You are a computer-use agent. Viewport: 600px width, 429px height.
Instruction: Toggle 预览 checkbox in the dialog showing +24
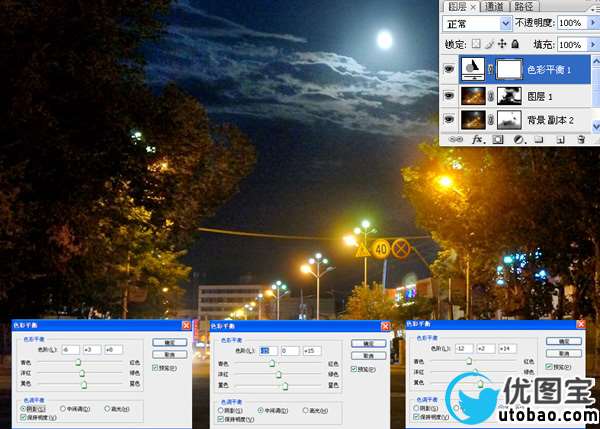point(549,367)
